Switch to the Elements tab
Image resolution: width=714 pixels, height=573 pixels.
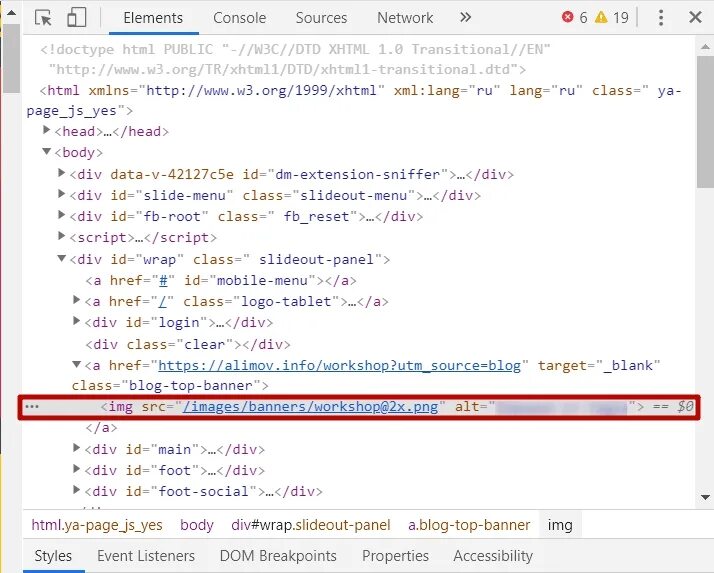153,18
